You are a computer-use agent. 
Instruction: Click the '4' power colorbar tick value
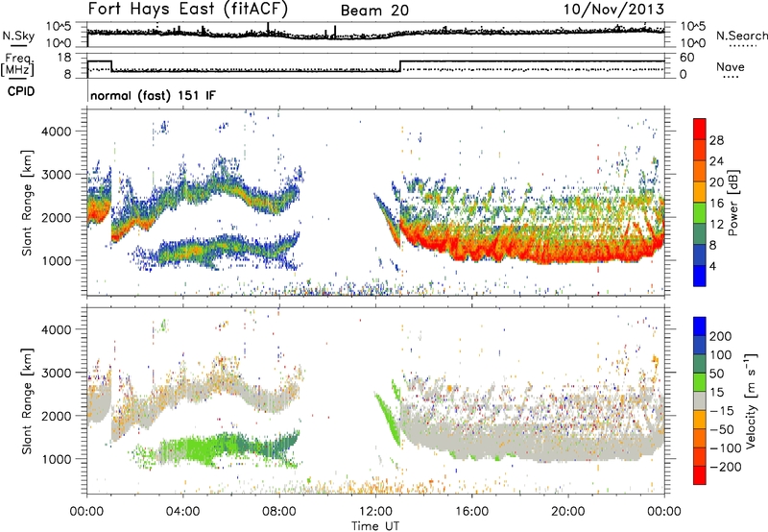pos(712,266)
